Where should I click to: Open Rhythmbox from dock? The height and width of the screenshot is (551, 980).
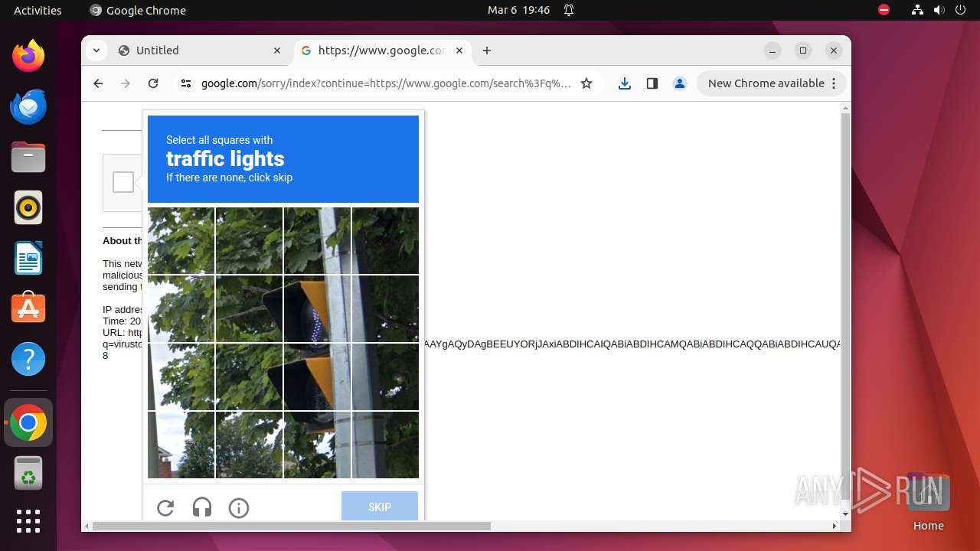(x=28, y=207)
